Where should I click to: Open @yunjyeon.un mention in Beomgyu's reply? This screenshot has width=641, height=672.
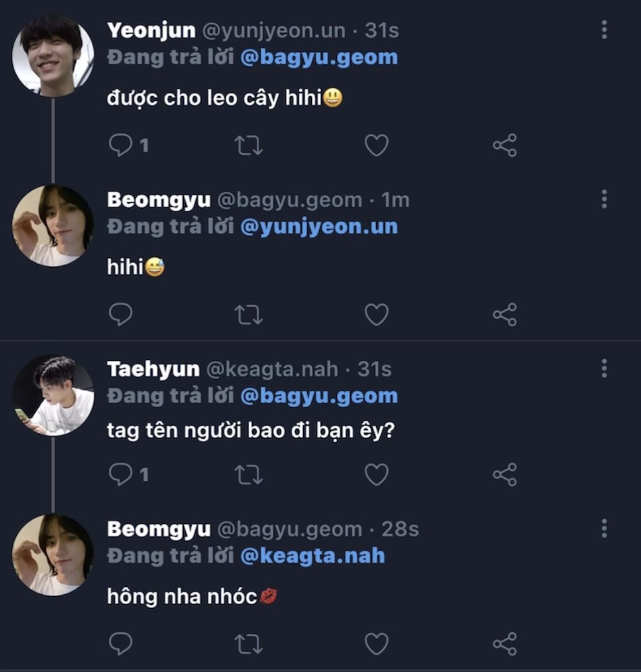pyautogui.click(x=319, y=227)
